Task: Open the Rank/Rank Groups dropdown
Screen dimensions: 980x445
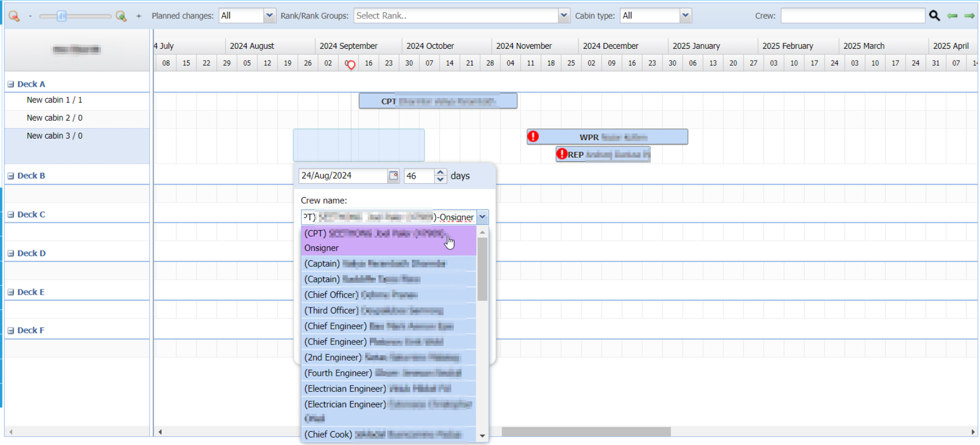Action: tap(564, 16)
